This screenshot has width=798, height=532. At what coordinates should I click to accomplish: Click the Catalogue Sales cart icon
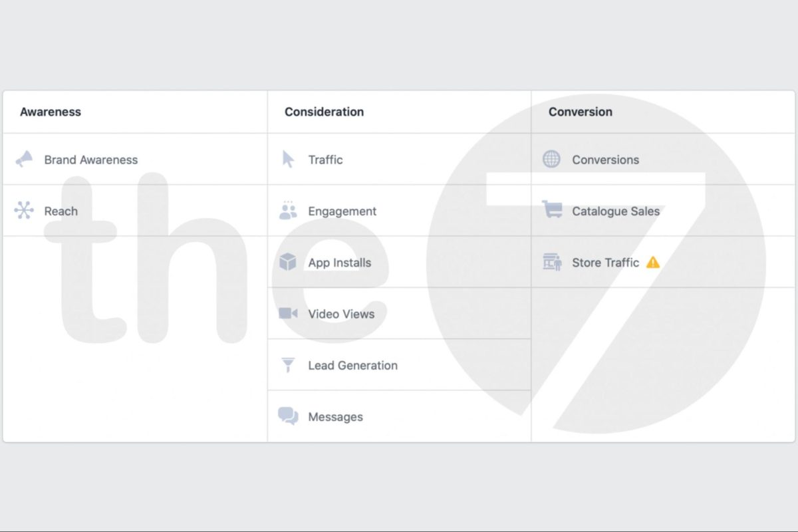551,209
